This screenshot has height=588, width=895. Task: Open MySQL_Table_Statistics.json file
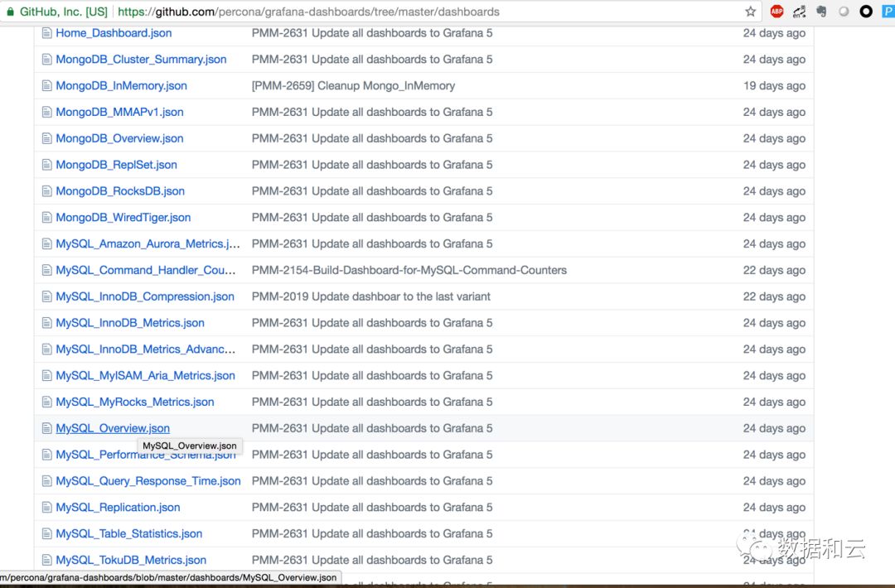tap(129, 534)
